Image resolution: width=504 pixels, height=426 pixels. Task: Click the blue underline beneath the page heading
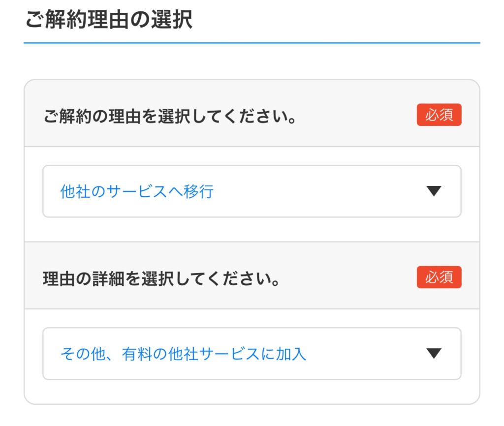(x=252, y=43)
